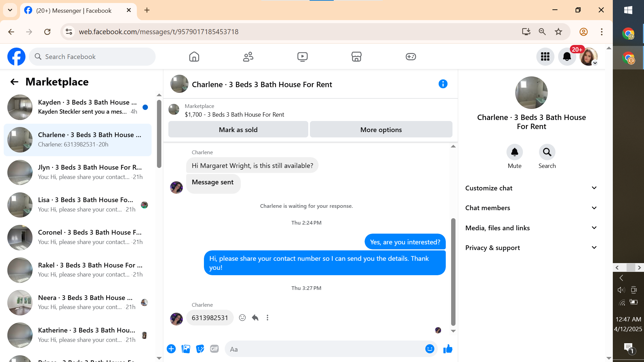
Task: Click the volume icon in system tray
Action: click(x=621, y=290)
